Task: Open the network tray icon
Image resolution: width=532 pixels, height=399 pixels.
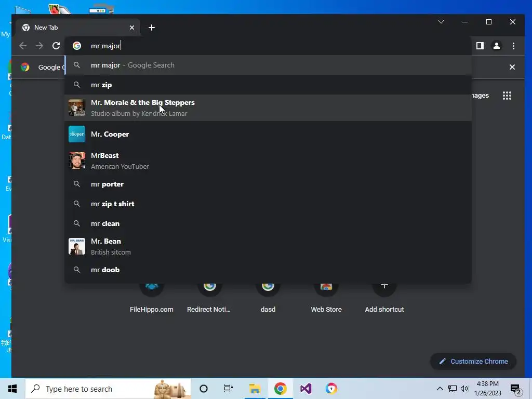Action: (453, 389)
